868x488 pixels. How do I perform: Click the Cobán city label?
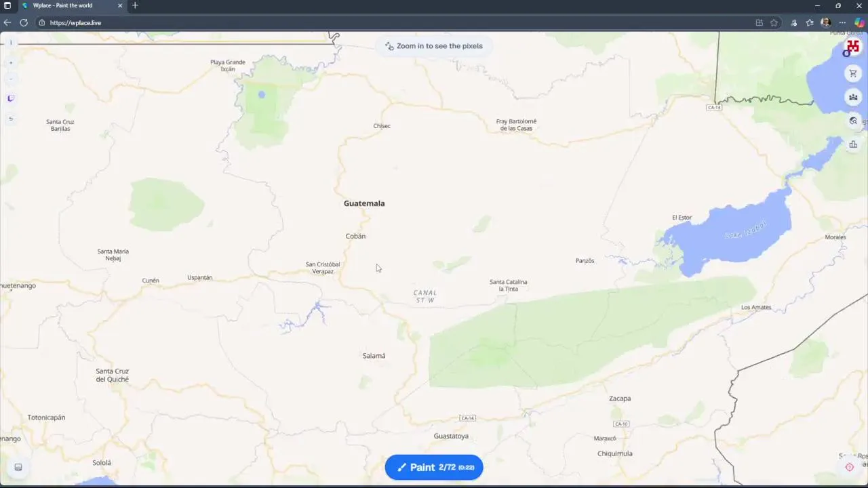pyautogui.click(x=355, y=236)
